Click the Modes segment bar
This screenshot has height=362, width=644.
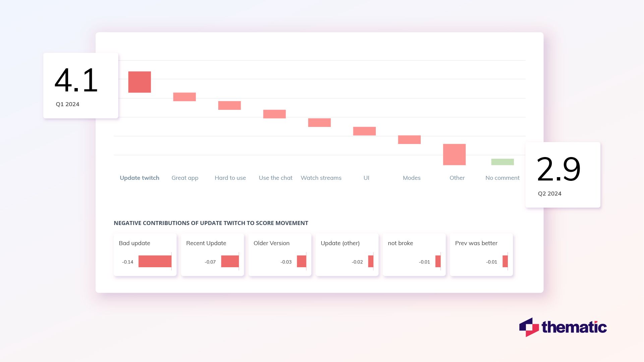click(x=410, y=140)
